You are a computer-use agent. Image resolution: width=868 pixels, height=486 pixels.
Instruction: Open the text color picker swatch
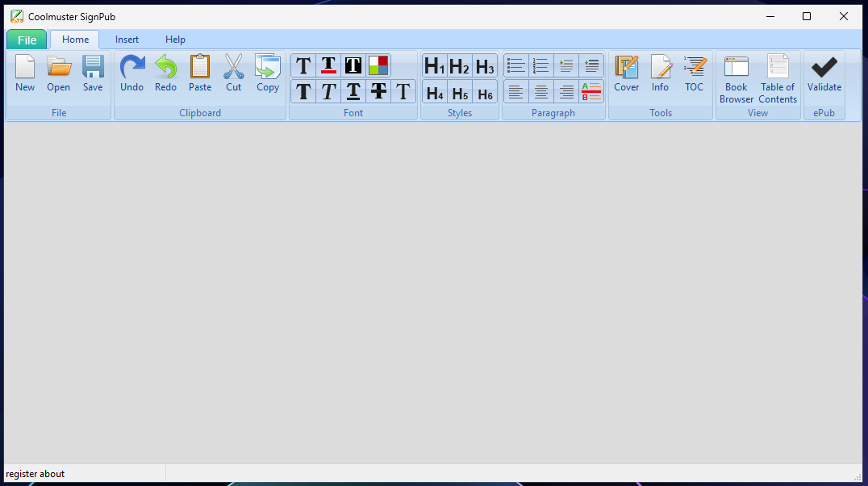pos(378,66)
